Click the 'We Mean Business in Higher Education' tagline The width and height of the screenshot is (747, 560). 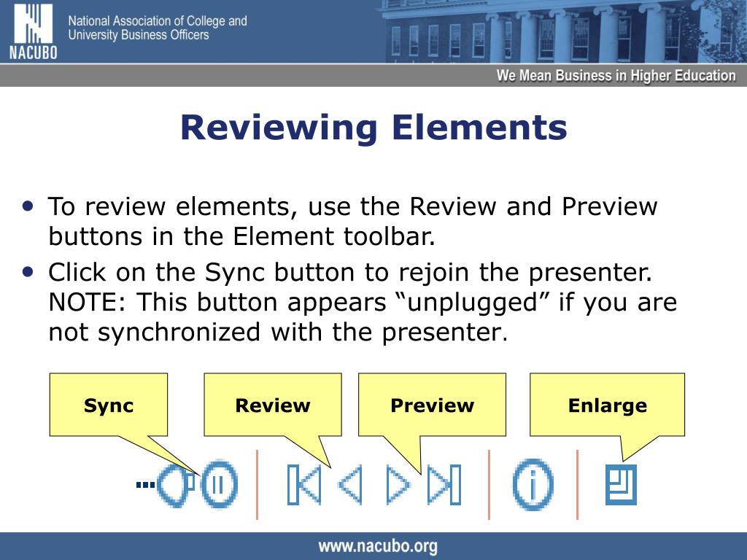pos(616,76)
